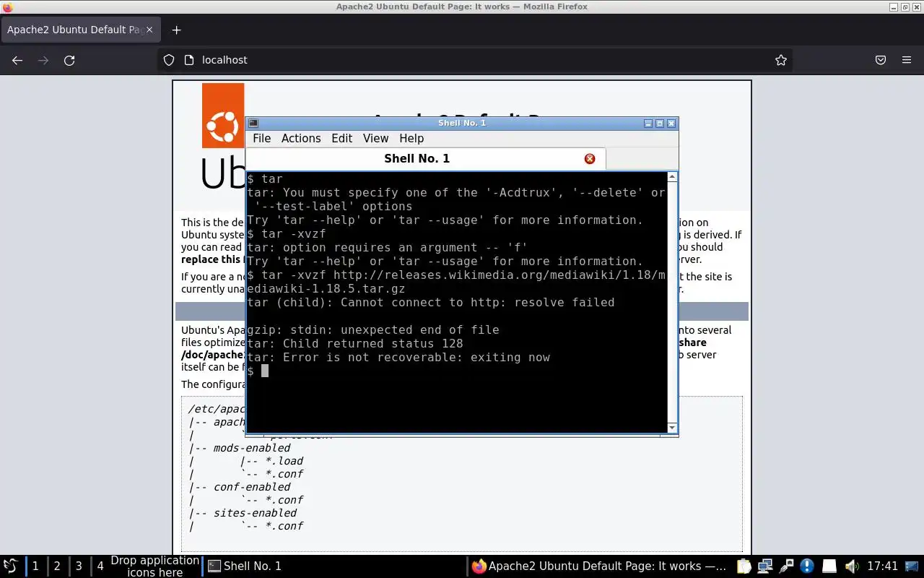This screenshot has width=924, height=578.
Task: Click blue exclamation notification tray icon
Action: pos(807,566)
